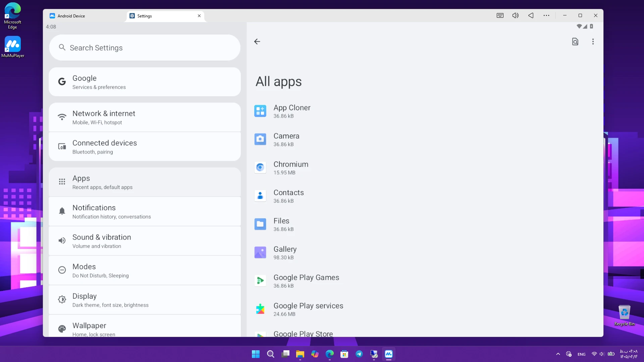Close the Settings tab

click(x=199, y=16)
